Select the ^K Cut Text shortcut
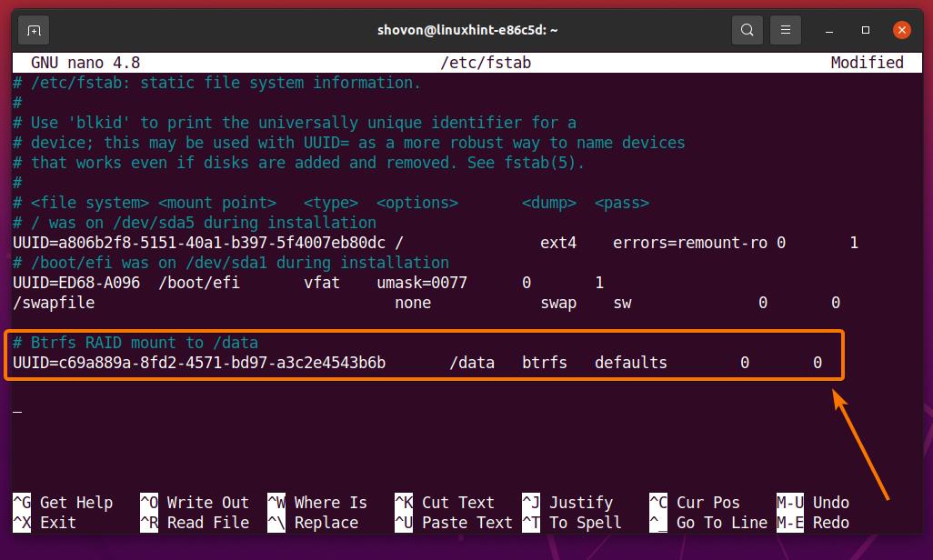Screen dimensions: 933x560 click(445, 503)
